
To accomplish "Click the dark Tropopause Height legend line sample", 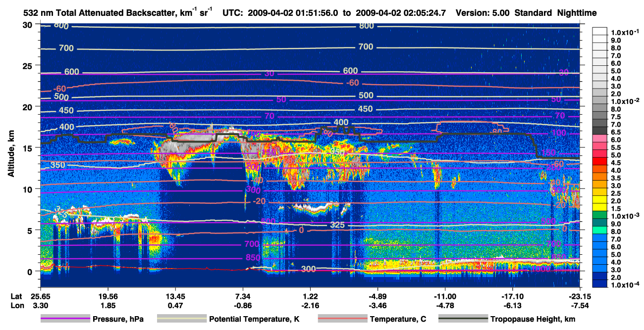I will click(x=463, y=319).
